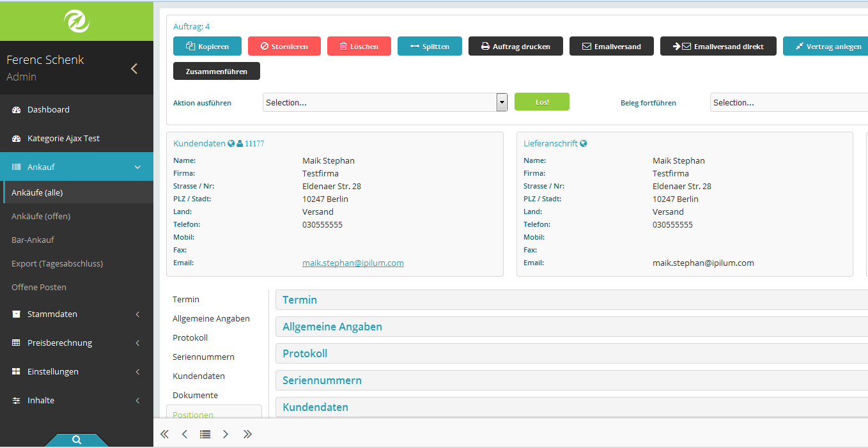The width and height of the screenshot is (868, 448).
Task: Expand the Allgemeine Angaben accordion header
Action: click(571, 327)
